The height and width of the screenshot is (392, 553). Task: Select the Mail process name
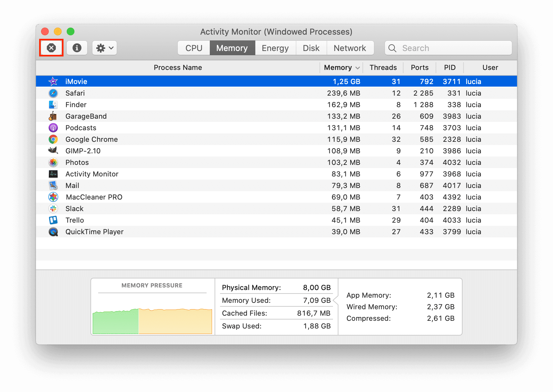(x=72, y=185)
